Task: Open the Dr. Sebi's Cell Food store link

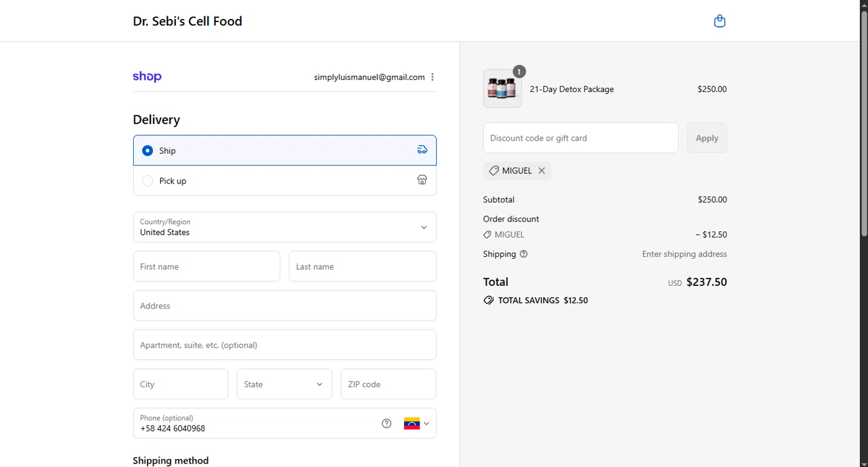Action: coord(187,21)
